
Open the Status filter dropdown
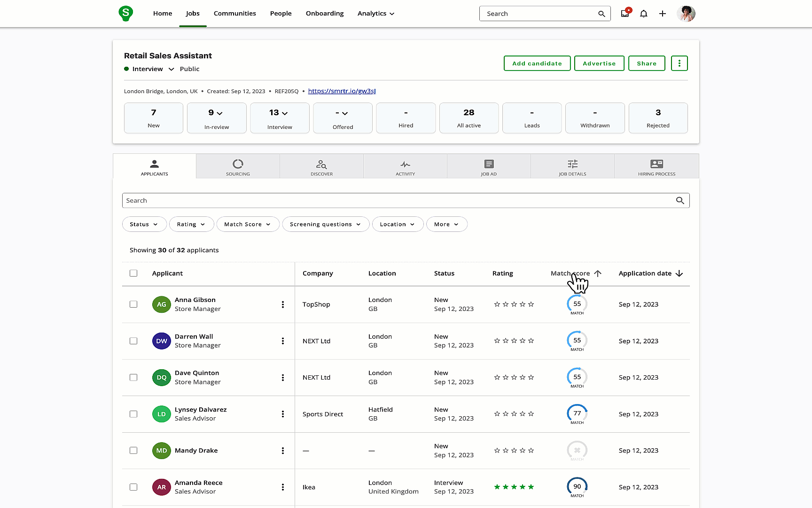(x=144, y=224)
